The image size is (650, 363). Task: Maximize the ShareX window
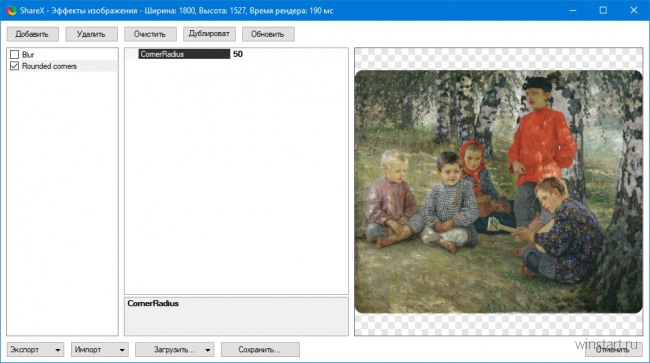[x=603, y=10]
